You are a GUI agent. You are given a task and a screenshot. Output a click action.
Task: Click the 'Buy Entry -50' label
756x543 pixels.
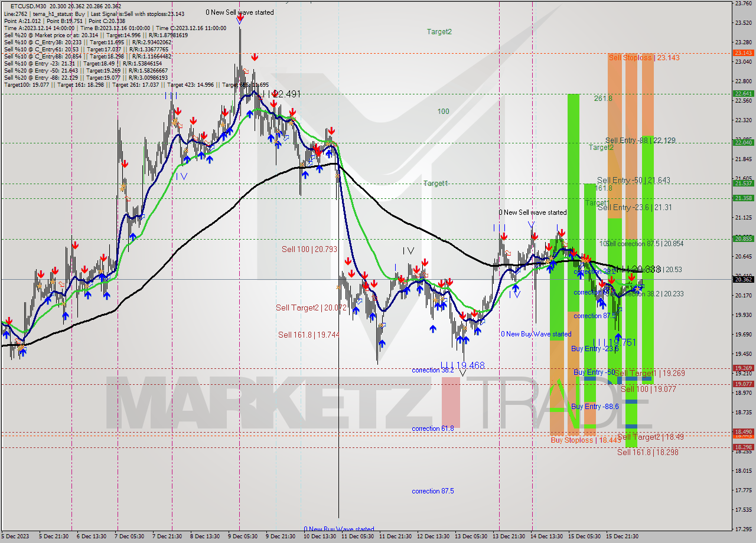point(594,372)
